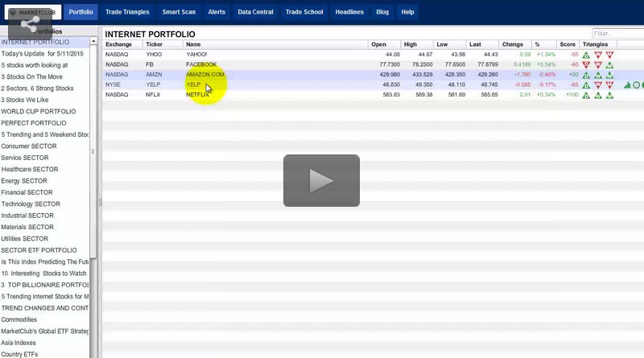Open the Portfolio tab
644x358 pixels.
81,12
